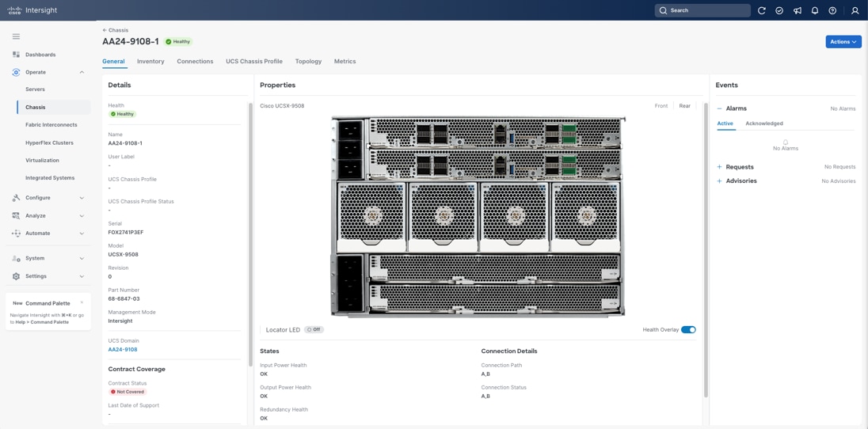This screenshot has height=429, width=868.
Task: Click the refresh icon in top bar
Action: pyautogui.click(x=762, y=10)
